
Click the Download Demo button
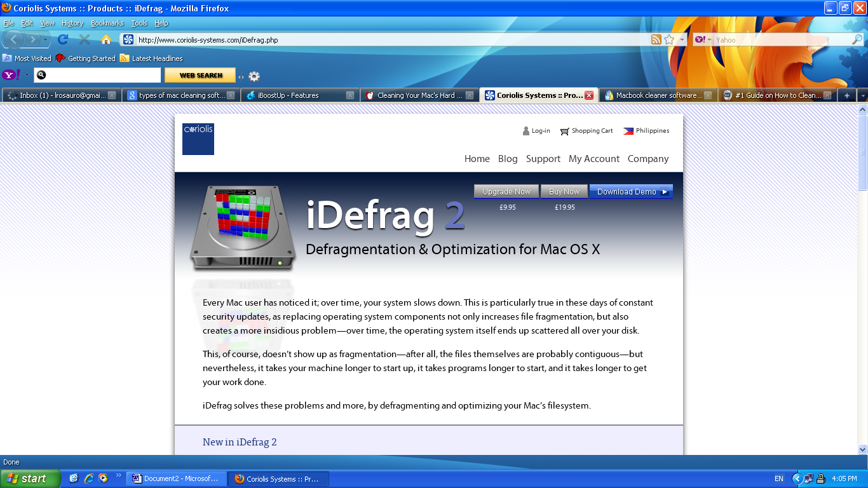click(x=631, y=192)
